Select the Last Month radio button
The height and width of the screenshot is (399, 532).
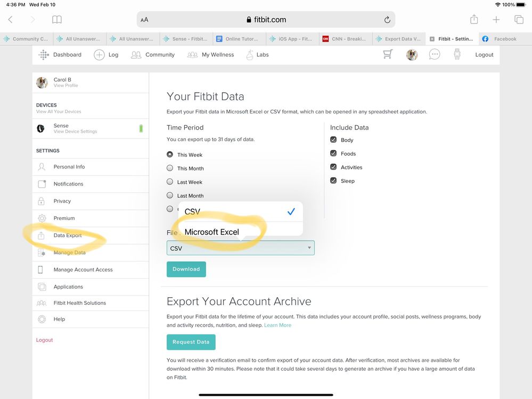click(x=170, y=195)
